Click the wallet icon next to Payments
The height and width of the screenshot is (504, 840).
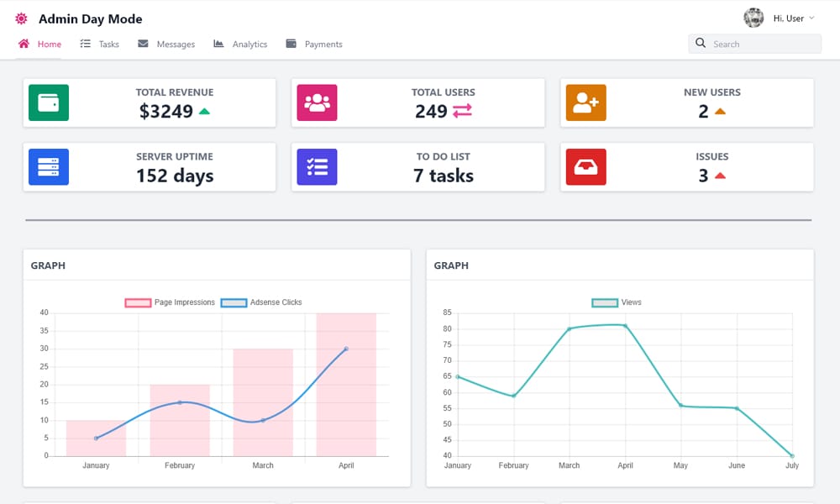291,44
